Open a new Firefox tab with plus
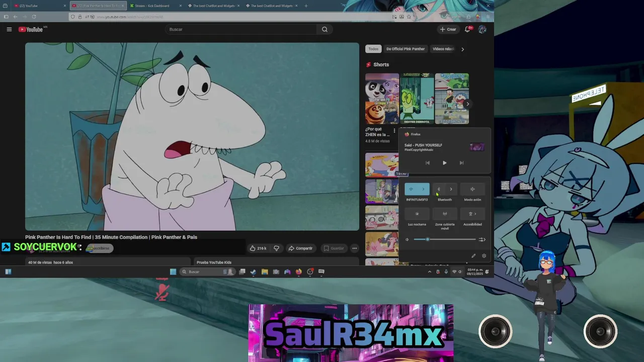The image size is (644, 362). pyautogui.click(x=306, y=6)
